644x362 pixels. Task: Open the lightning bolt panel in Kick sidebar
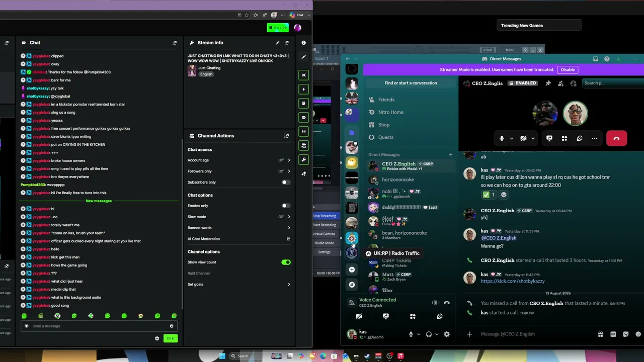point(303,89)
